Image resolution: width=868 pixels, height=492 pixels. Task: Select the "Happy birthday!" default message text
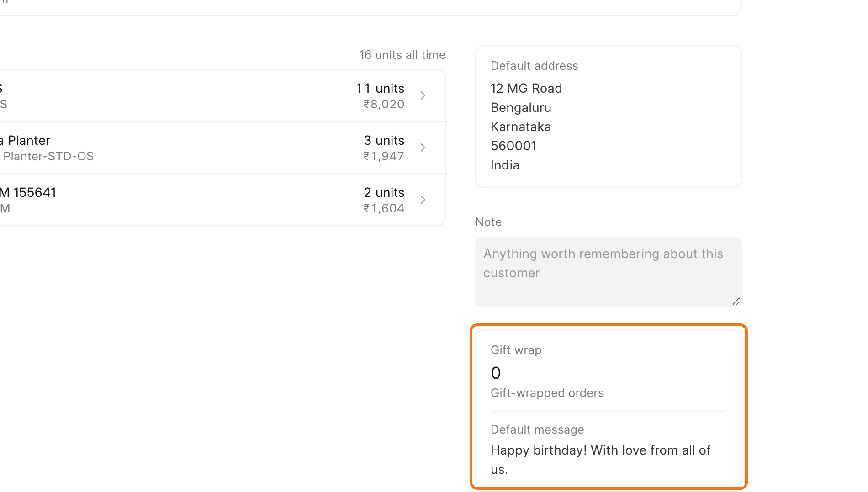click(x=601, y=460)
